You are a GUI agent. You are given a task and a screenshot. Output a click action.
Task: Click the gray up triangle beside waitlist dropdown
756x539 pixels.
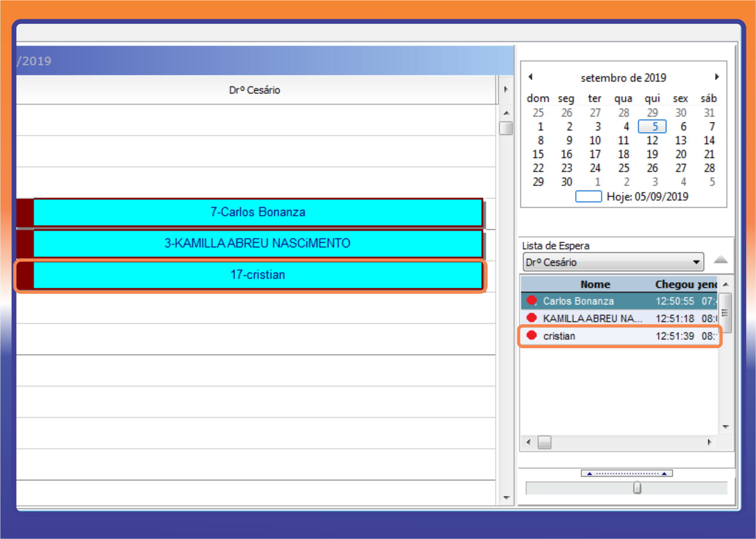tap(720, 260)
